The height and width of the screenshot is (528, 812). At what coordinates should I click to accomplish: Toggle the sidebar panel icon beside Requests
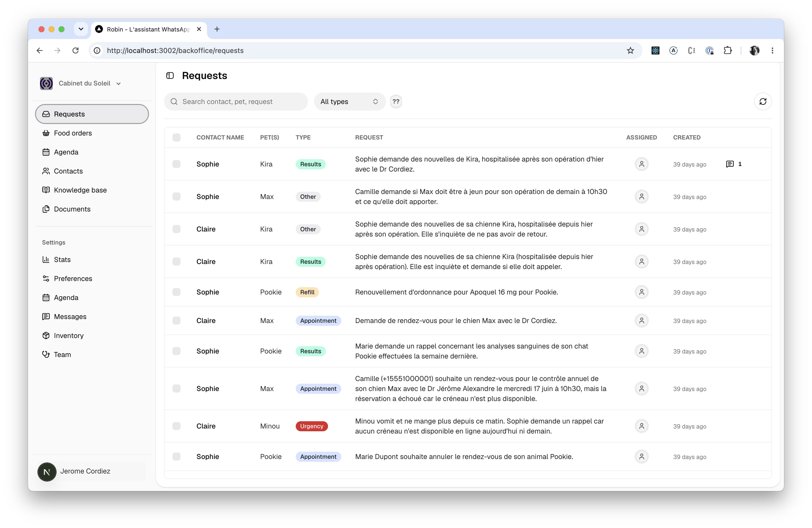point(170,75)
